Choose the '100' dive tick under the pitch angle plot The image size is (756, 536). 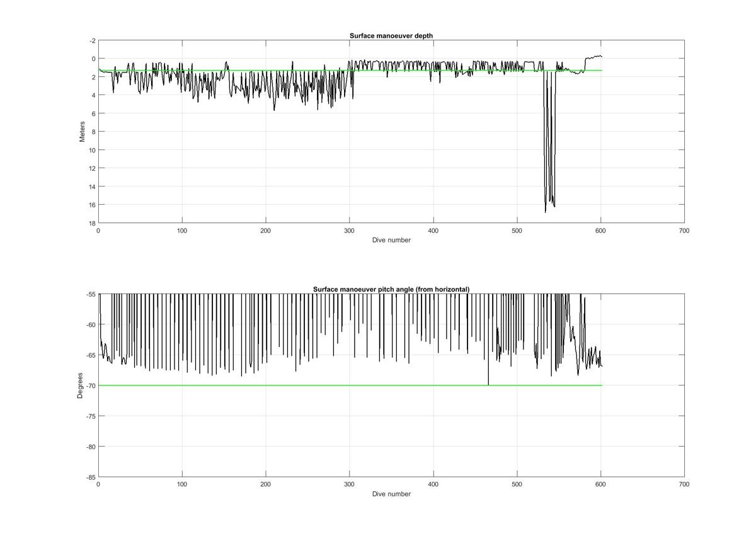[182, 484]
